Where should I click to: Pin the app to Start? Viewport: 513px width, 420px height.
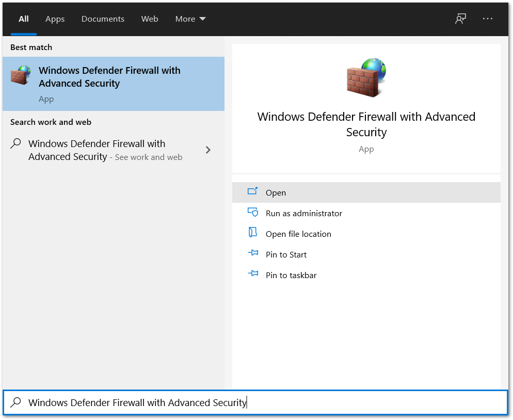point(366,254)
